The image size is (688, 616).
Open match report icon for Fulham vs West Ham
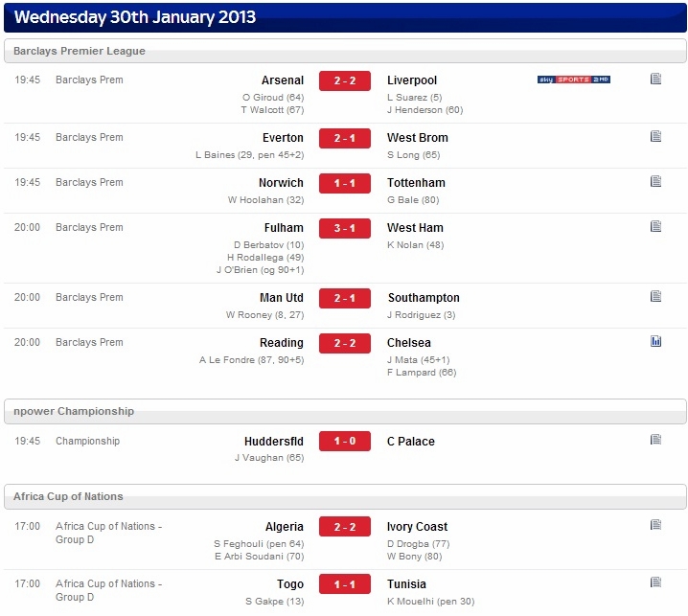[x=655, y=226]
